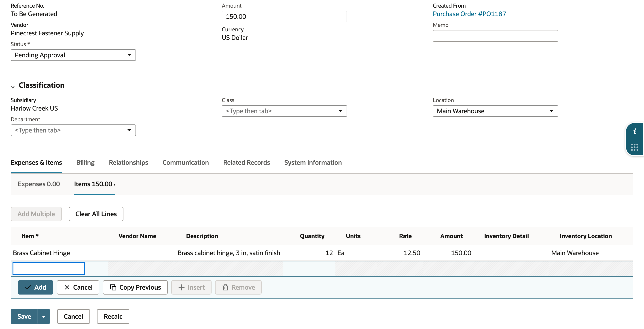This screenshot has height=329, width=644.
Task: Open the Relationships tab
Action: click(x=128, y=163)
